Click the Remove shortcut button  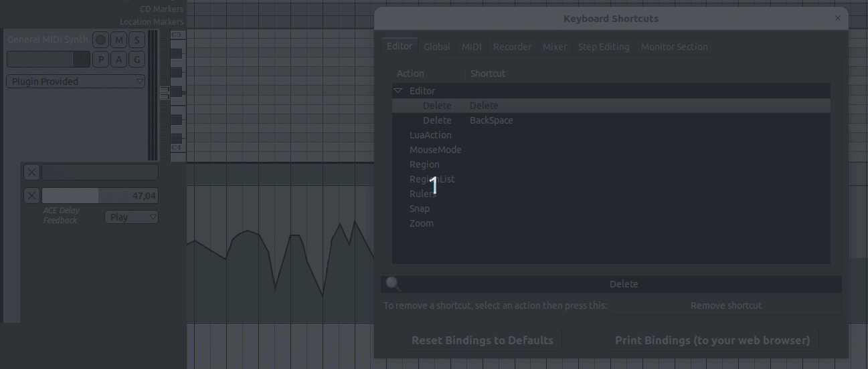tap(725, 305)
